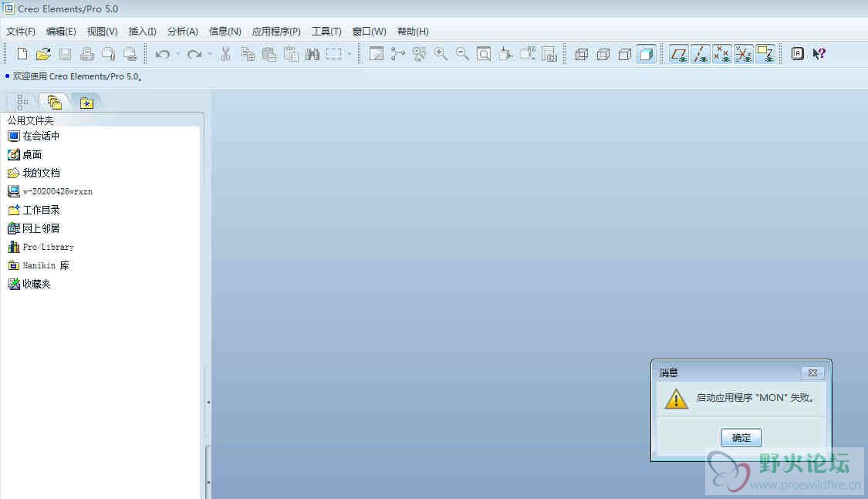The height and width of the screenshot is (499, 868).
Task: Click the navigator panel collapse handle
Action: pos(208,402)
